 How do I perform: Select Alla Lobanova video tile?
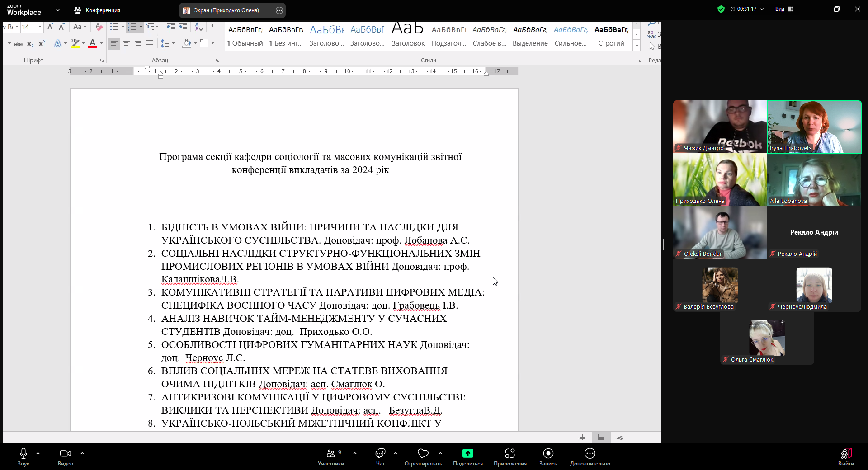814,180
